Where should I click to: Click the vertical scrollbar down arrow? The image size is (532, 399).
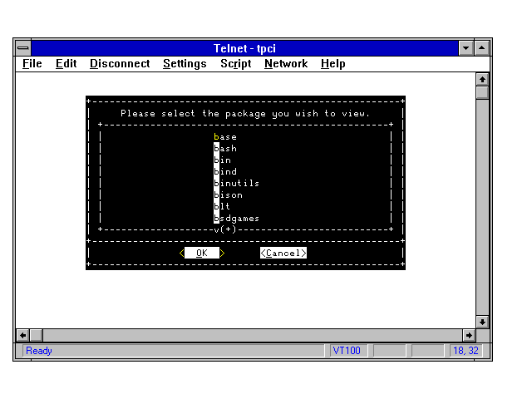[x=482, y=322]
